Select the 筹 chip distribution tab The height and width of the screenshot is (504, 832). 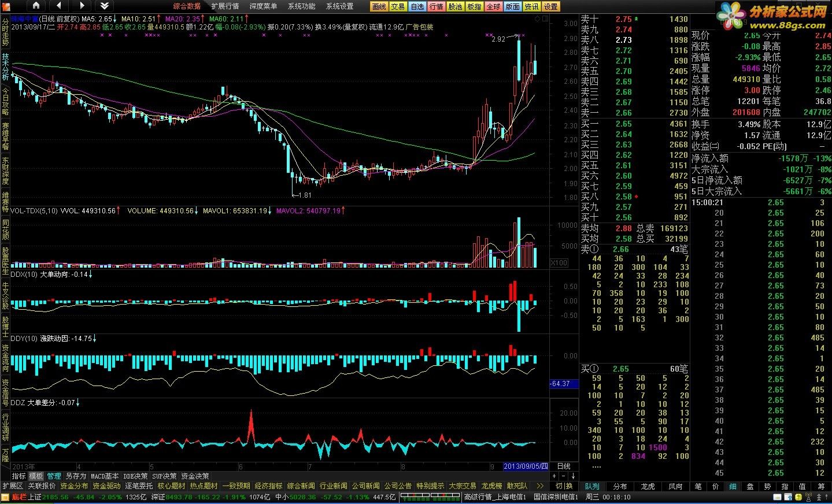[820, 487]
